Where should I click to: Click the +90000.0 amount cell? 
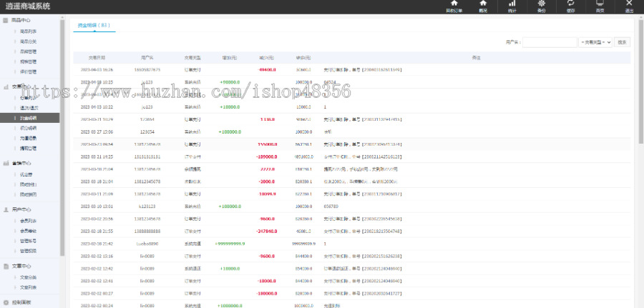(230, 82)
